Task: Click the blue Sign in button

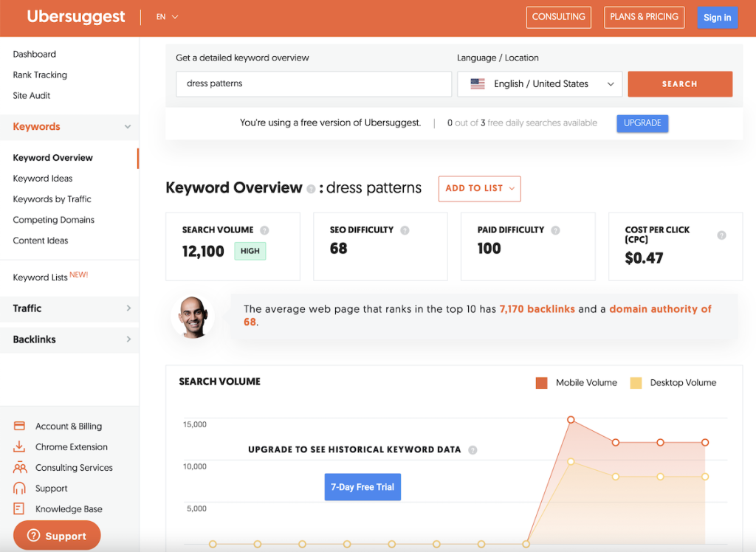Action: [x=717, y=18]
